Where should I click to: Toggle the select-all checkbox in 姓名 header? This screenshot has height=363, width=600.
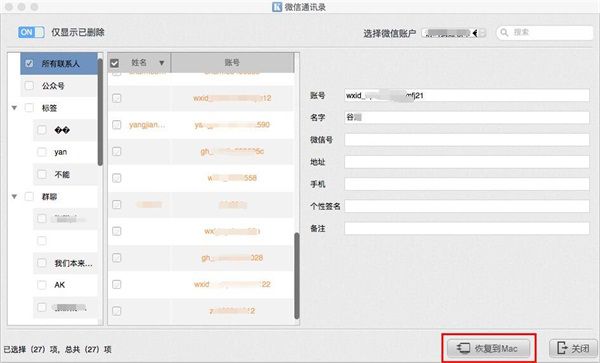click(114, 63)
